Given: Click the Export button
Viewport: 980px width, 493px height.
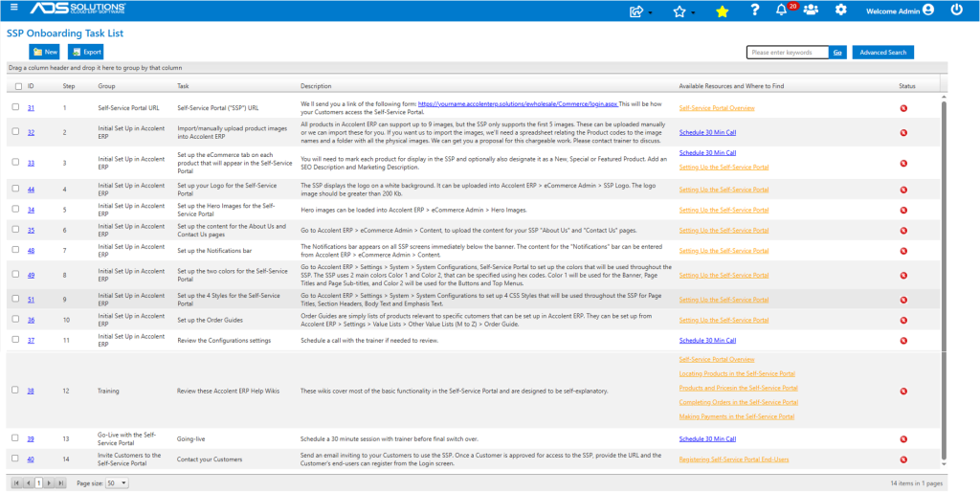Looking at the screenshot, I should (x=85, y=52).
